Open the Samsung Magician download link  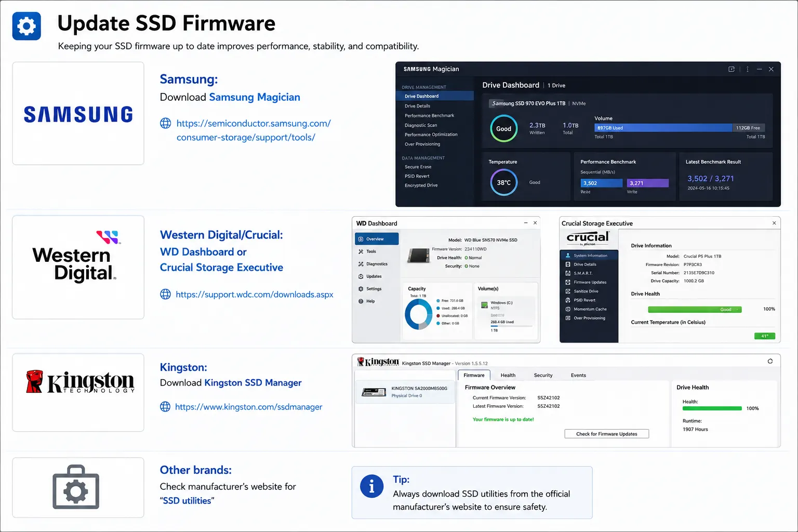click(x=255, y=97)
